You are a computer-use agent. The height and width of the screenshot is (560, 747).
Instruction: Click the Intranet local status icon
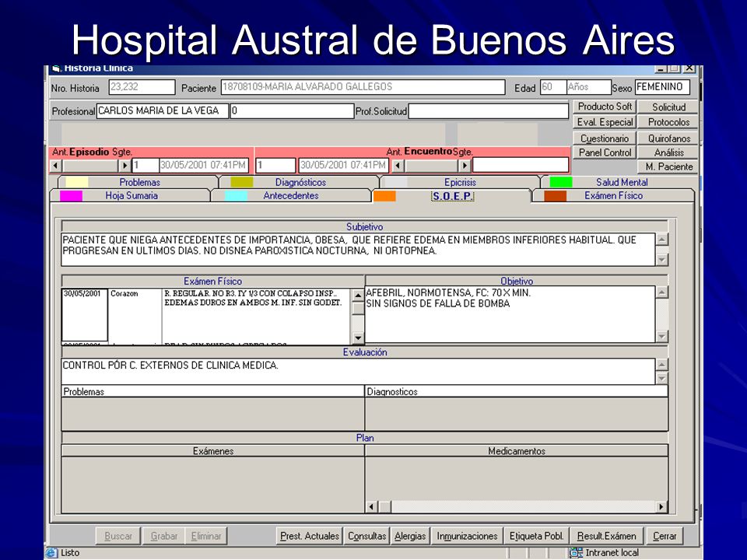[x=576, y=553]
